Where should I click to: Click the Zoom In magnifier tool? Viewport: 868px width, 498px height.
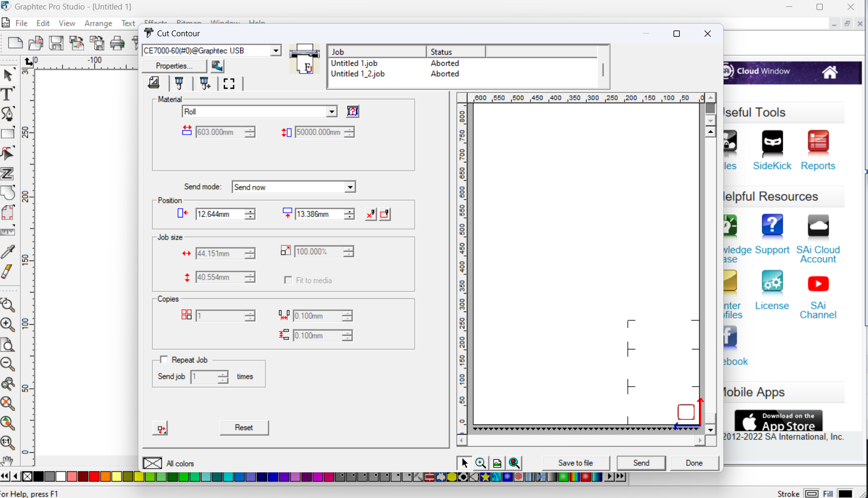click(7, 325)
